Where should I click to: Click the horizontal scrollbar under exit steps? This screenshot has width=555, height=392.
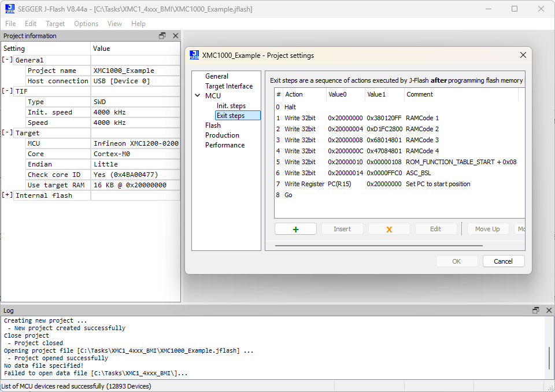379,245
